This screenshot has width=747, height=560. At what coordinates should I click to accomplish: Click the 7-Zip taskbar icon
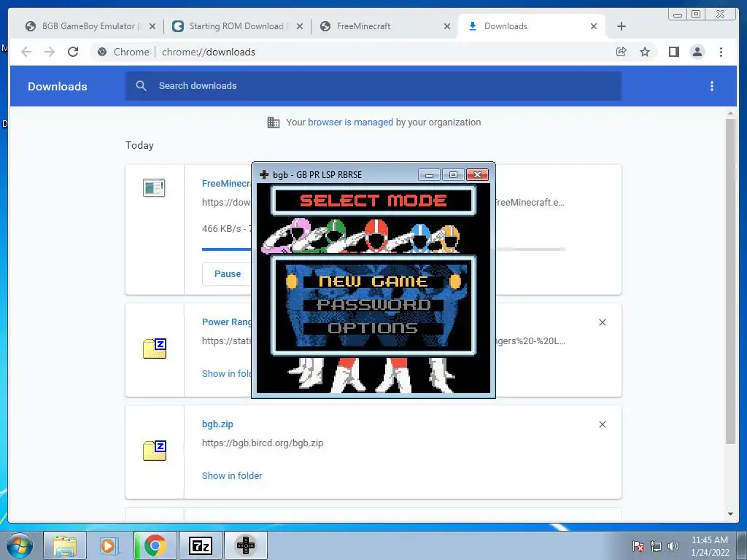(x=200, y=545)
